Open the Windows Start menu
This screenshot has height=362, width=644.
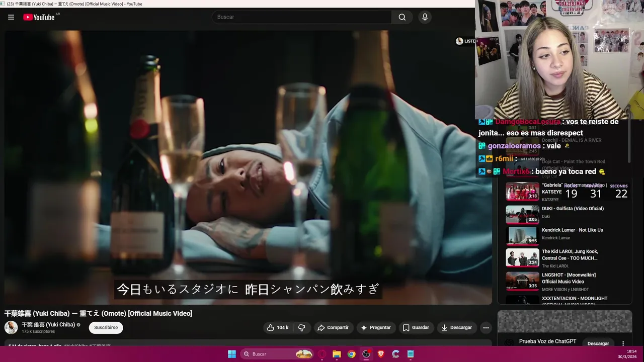232,354
